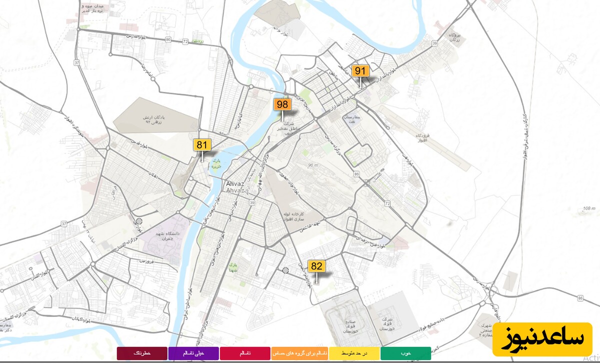Screen dimensions: 600x364
Task: Click the gray station dot beside the 82 marker
Action: (285, 270)
